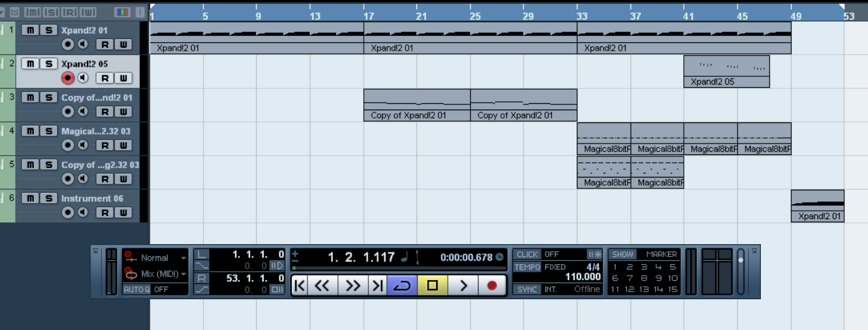Mute track 3 Copy of...nd!2 01
Viewport: 868px width, 330px height.
[x=30, y=97]
